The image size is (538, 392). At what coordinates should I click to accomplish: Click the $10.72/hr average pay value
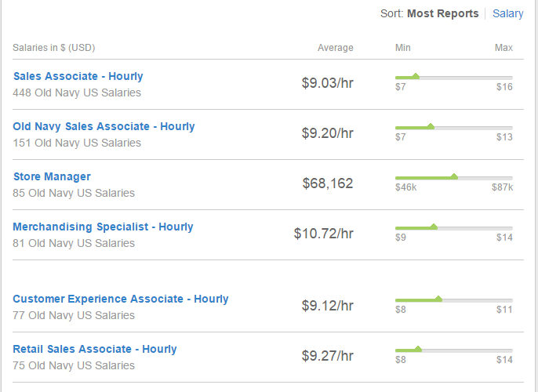tap(323, 234)
